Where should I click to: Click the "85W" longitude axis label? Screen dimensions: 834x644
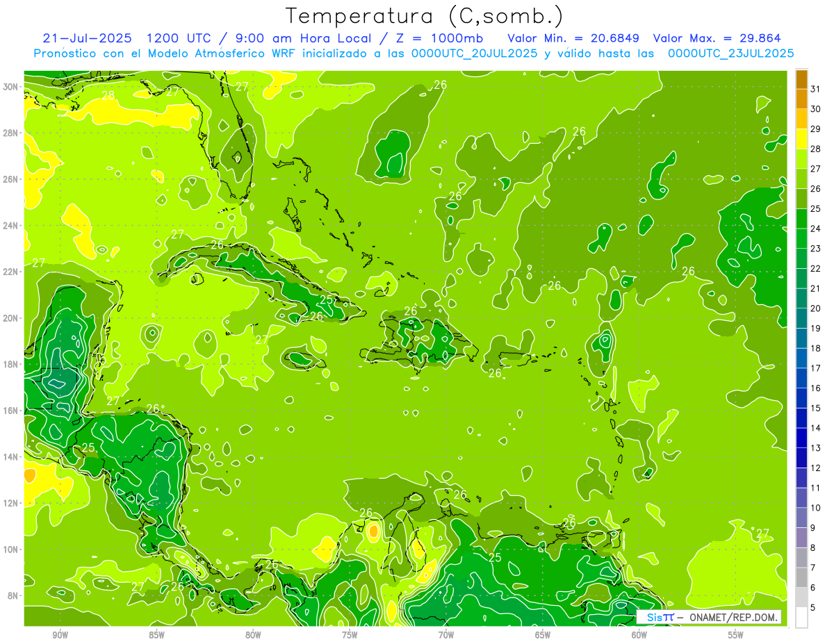click(156, 635)
